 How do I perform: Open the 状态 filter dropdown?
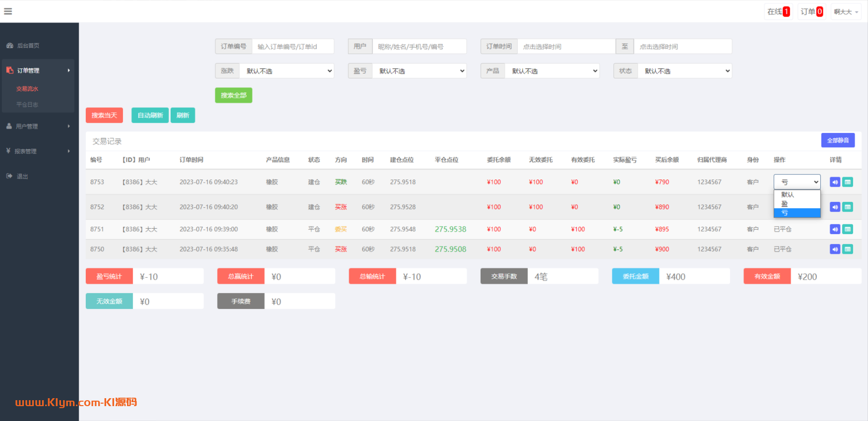point(685,71)
